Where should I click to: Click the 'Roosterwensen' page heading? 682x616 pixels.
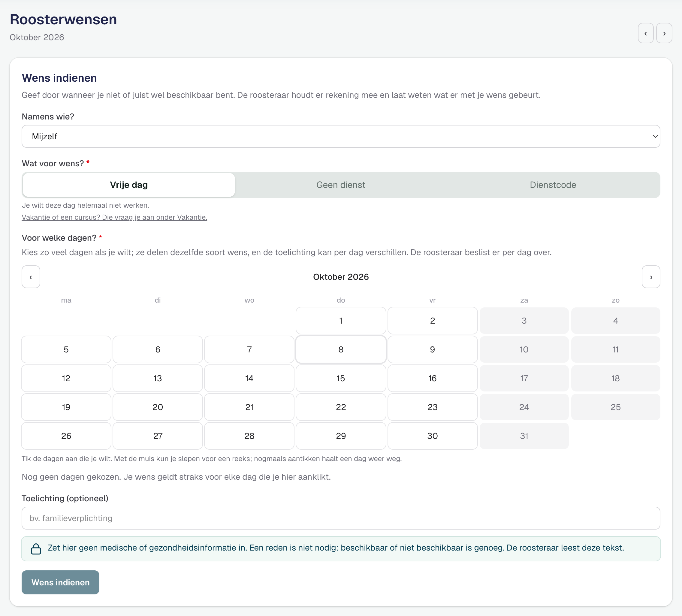(x=63, y=19)
